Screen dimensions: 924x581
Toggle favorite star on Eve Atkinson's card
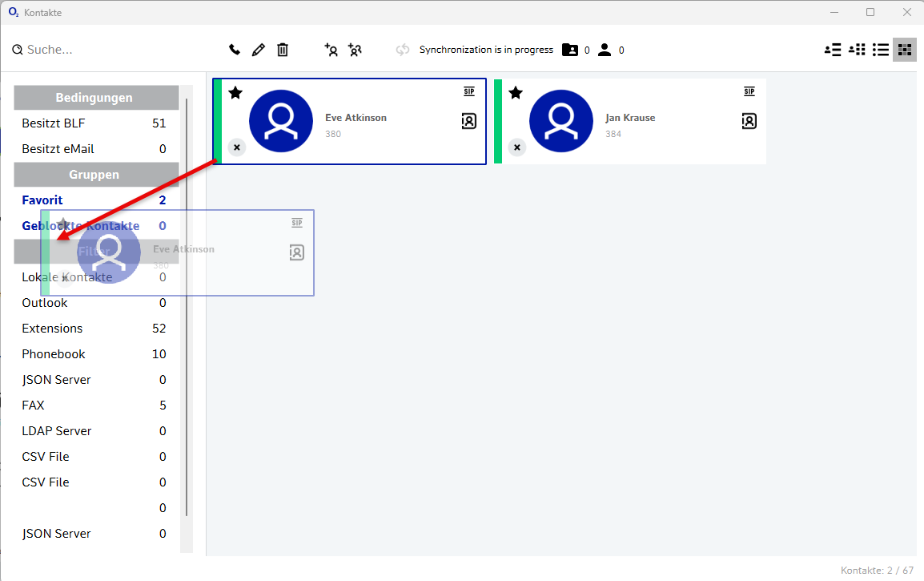tap(235, 93)
